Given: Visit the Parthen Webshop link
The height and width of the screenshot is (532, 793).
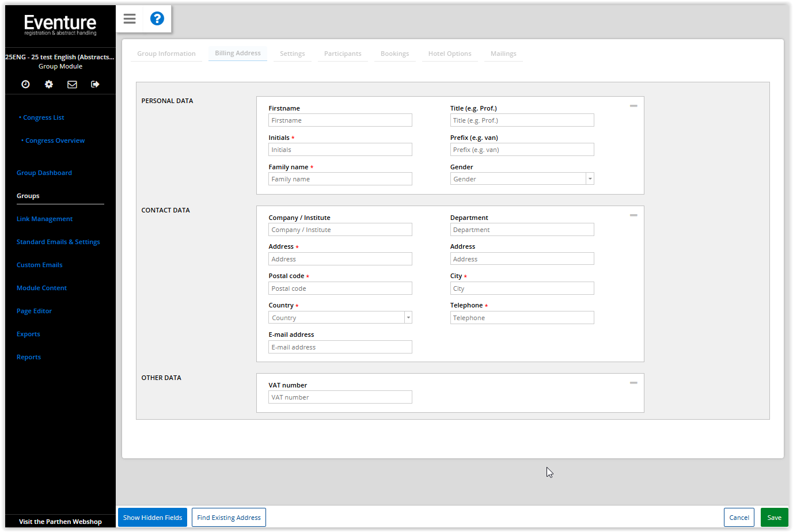Looking at the screenshot, I should [60, 522].
